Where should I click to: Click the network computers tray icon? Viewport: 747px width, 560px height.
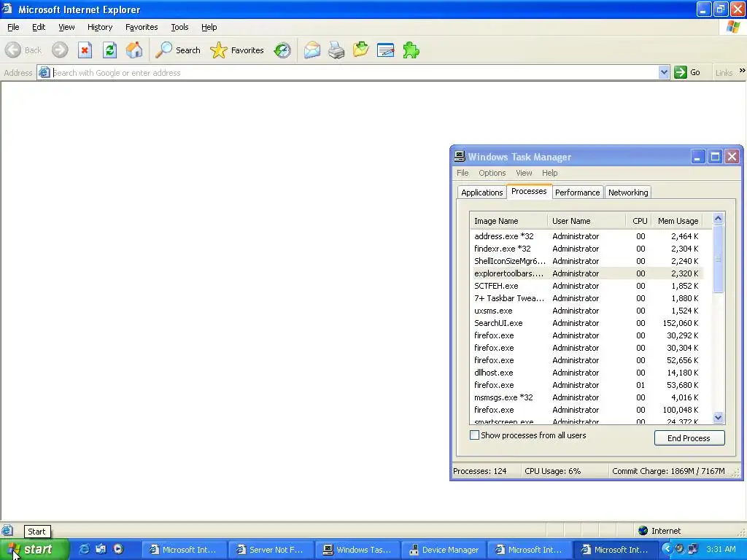coord(693,549)
